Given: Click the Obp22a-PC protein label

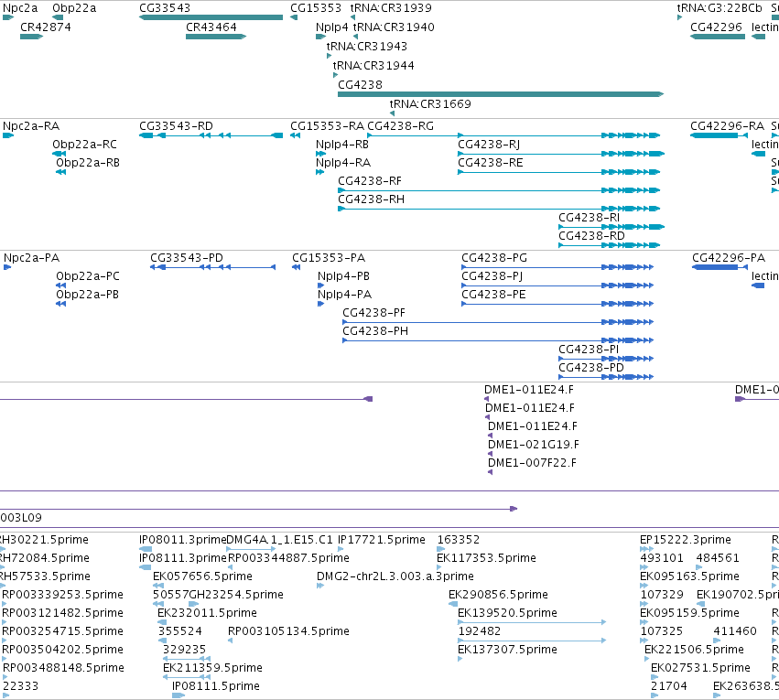Looking at the screenshot, I should tap(88, 276).
